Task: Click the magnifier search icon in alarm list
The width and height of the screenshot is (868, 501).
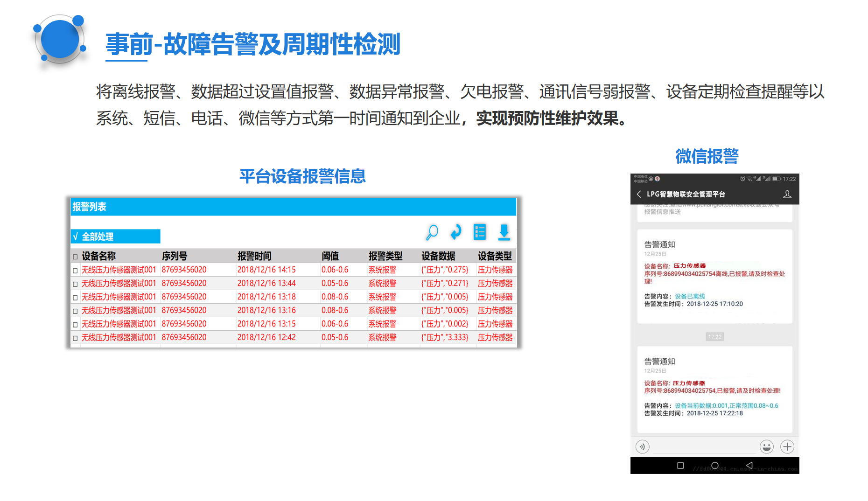Action: click(432, 232)
